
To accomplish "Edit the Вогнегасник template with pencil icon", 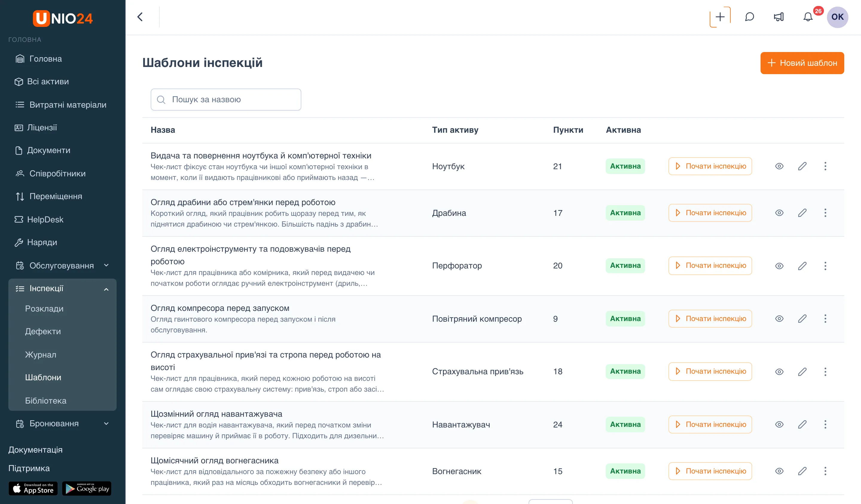I will coord(802,471).
